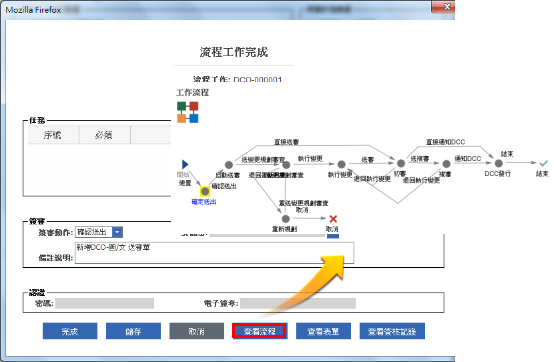Screen dimensions: 554x362
Task: Click the workflow colored squares icon
Action: 188,112
